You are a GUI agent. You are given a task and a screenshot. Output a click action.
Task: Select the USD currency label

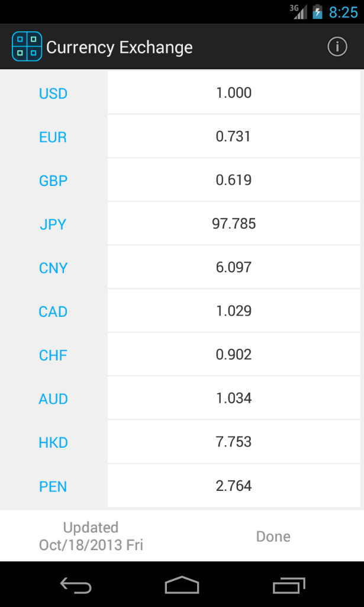[53, 93]
